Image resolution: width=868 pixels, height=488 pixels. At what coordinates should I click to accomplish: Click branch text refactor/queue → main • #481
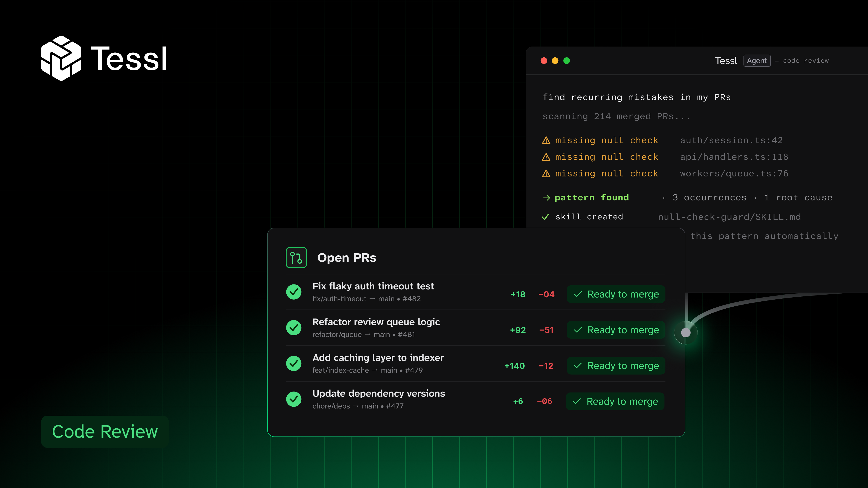363,334
